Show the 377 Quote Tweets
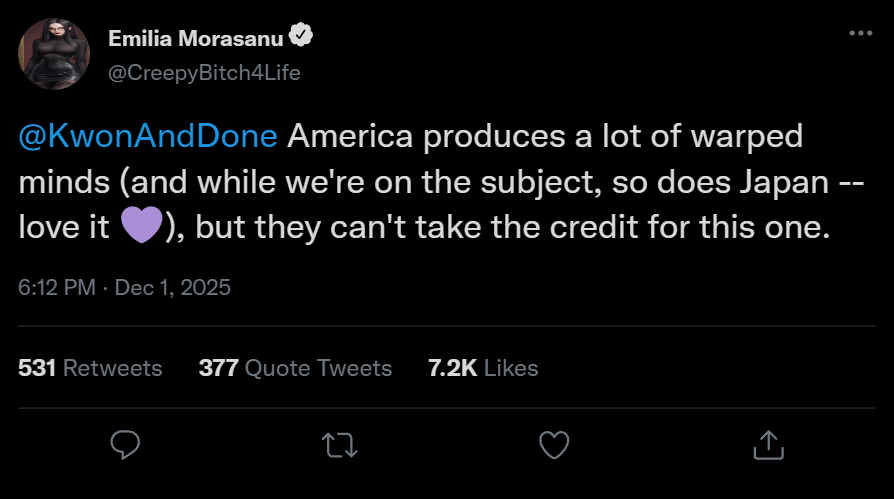Screen dimensions: 894x499 coord(295,368)
